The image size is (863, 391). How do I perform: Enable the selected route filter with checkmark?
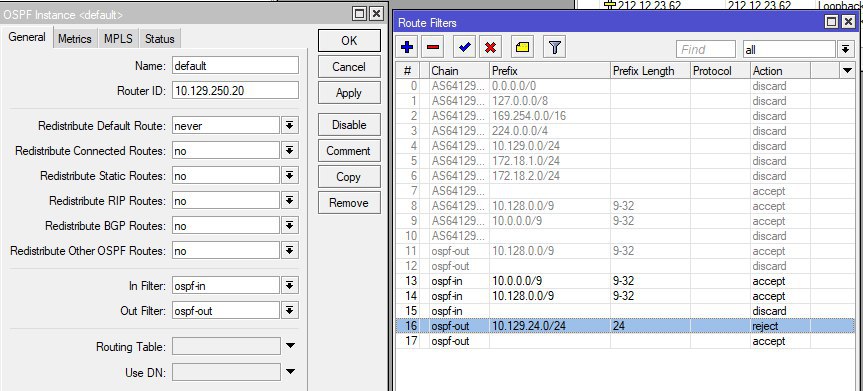coord(465,48)
